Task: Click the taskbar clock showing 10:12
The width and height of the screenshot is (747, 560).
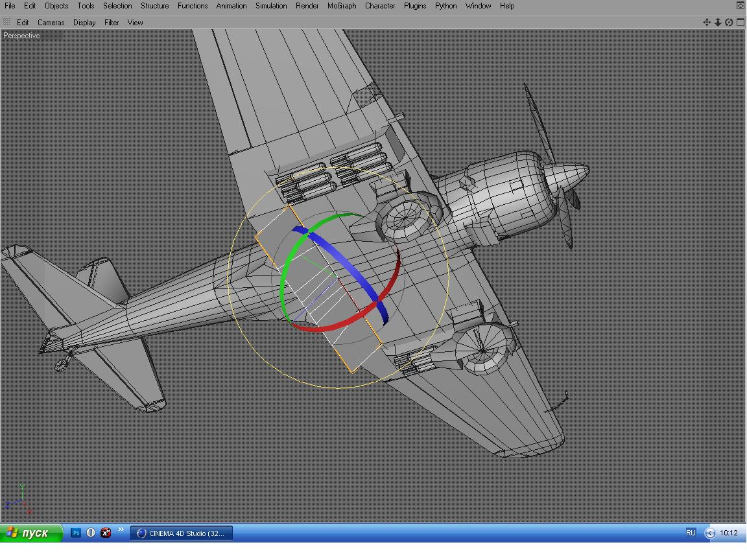Action: 728,533
